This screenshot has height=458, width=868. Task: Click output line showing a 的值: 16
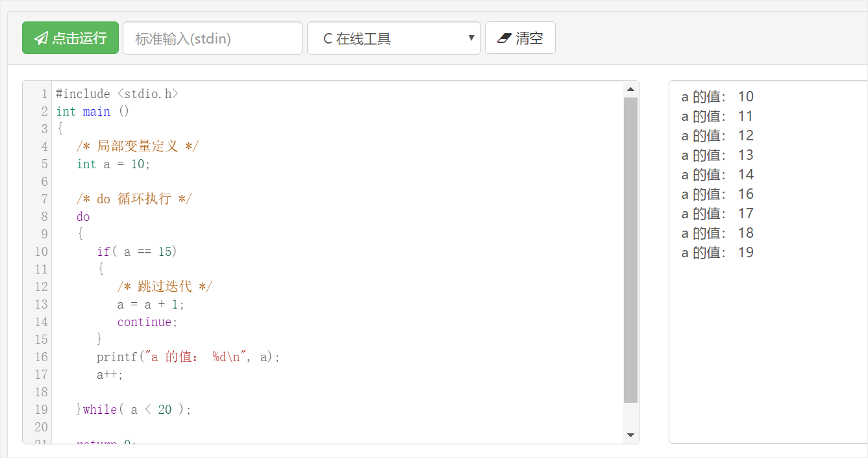717,194
